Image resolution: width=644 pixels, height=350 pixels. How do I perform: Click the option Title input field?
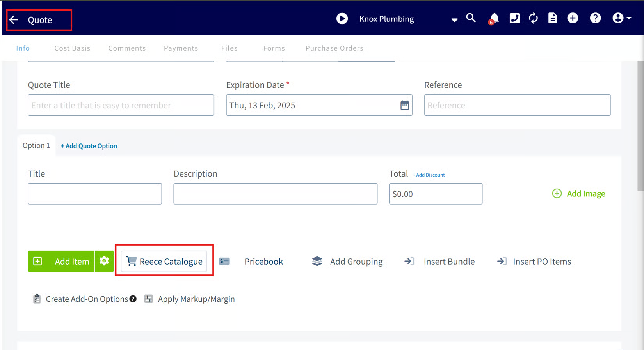pyautogui.click(x=95, y=194)
